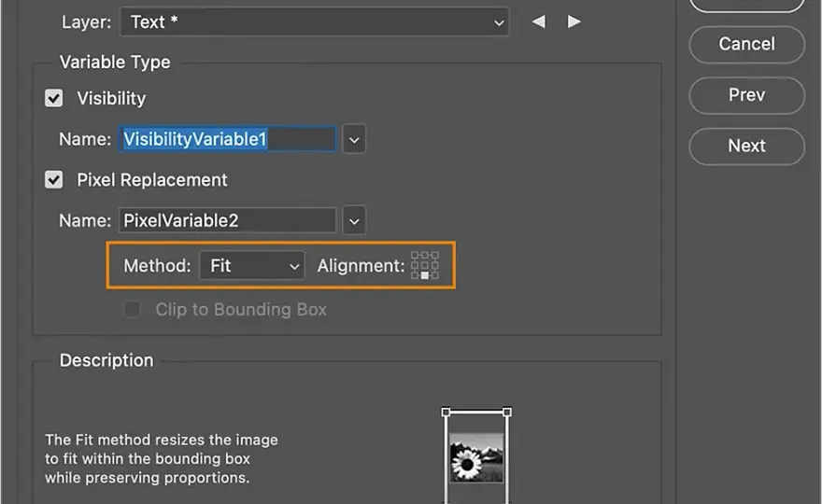Click the Cancel button
Image resolution: width=822 pixels, height=504 pixels.
coord(746,44)
